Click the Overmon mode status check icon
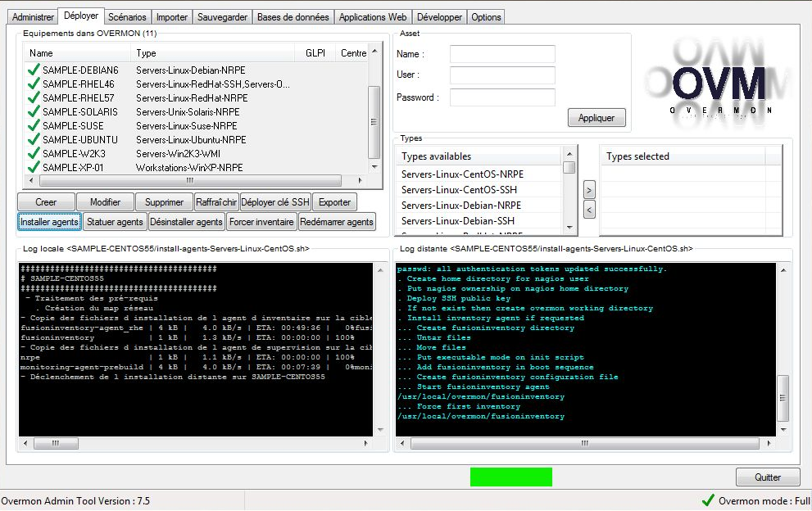 [x=708, y=500]
